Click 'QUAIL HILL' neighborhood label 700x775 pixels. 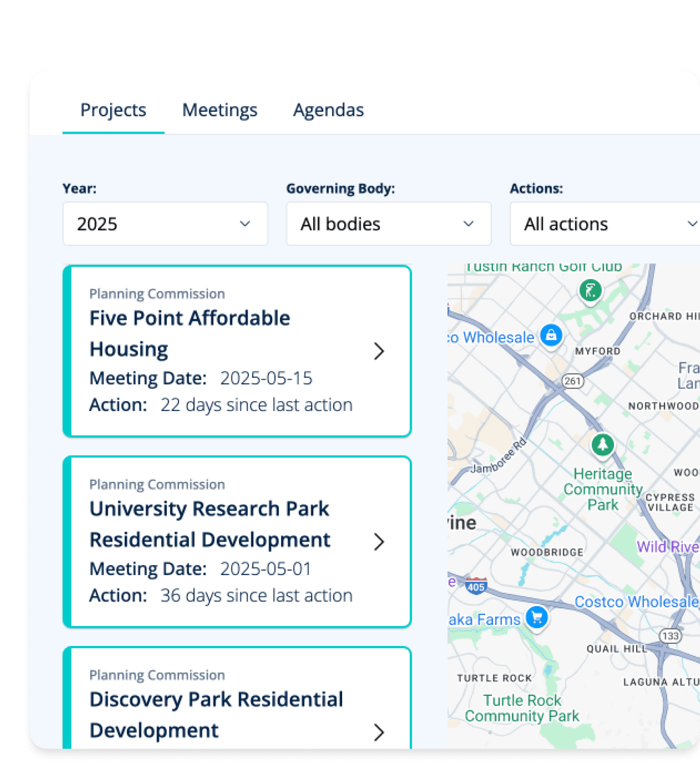[x=617, y=649]
